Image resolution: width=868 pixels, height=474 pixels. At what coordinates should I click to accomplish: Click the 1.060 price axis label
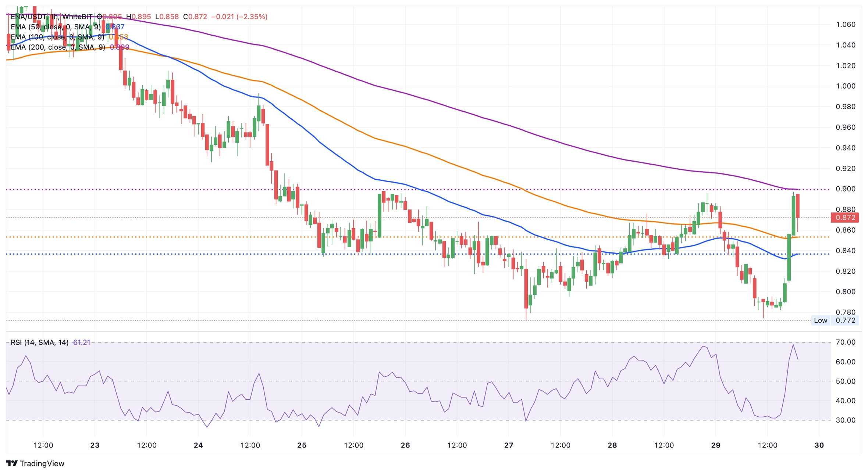pyautogui.click(x=846, y=25)
